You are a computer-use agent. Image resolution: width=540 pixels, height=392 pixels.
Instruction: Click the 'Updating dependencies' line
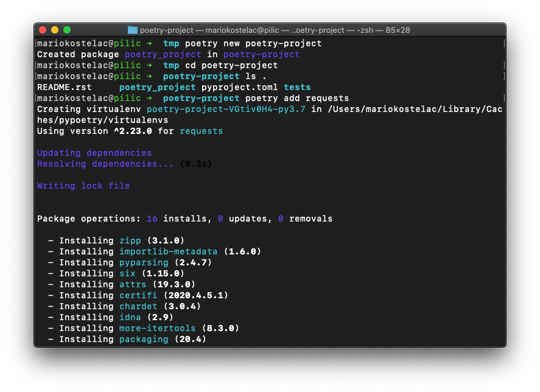coord(94,153)
